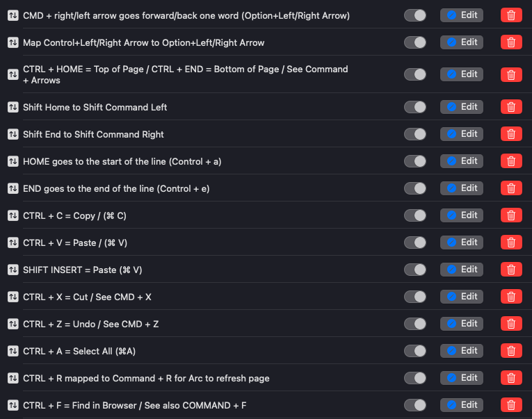The width and height of the screenshot is (532, 419).
Task: Delete the Map Control+Left/Right Arrow rule
Action: pyautogui.click(x=511, y=42)
